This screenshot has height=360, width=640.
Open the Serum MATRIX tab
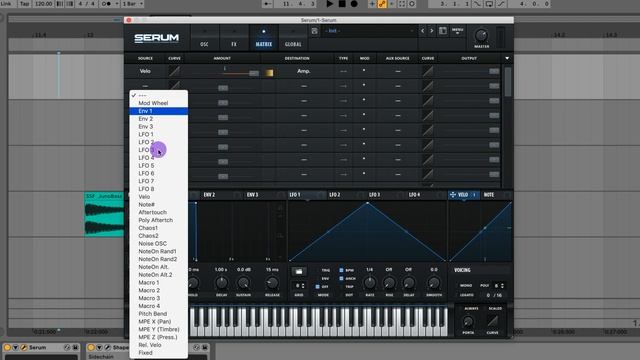264,38
